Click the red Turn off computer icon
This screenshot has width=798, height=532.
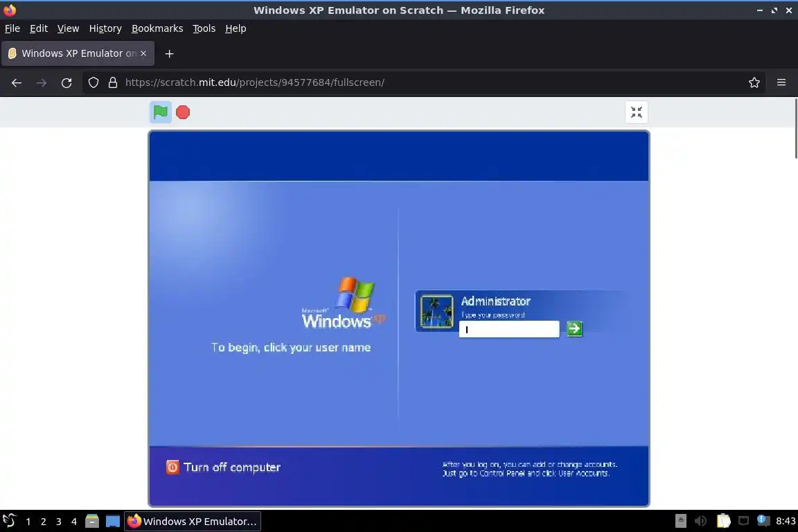click(172, 467)
